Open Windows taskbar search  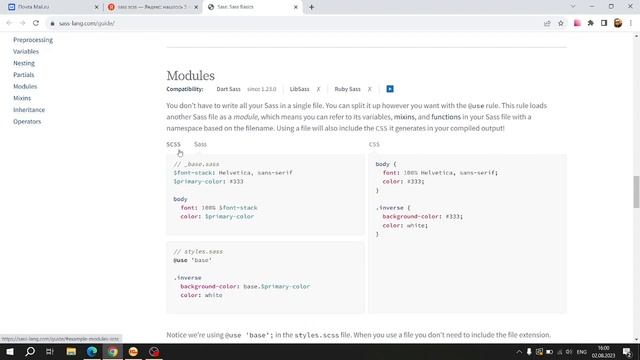(x=30, y=351)
